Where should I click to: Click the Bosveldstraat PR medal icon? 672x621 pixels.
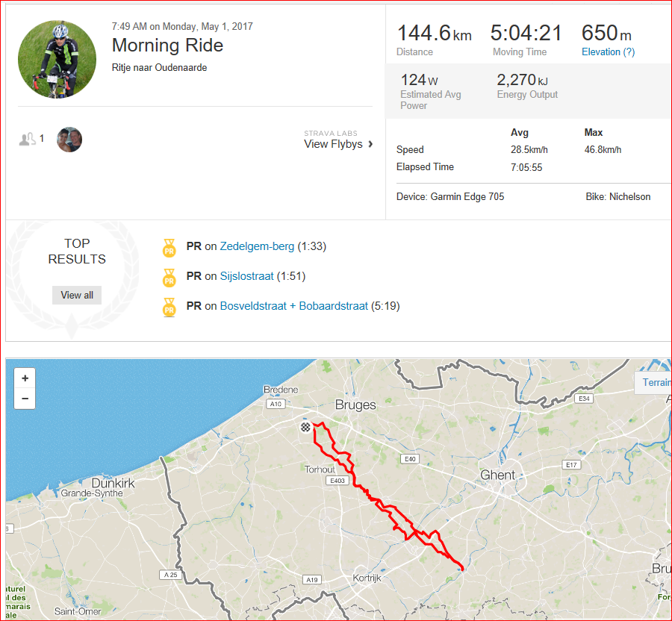click(x=169, y=307)
